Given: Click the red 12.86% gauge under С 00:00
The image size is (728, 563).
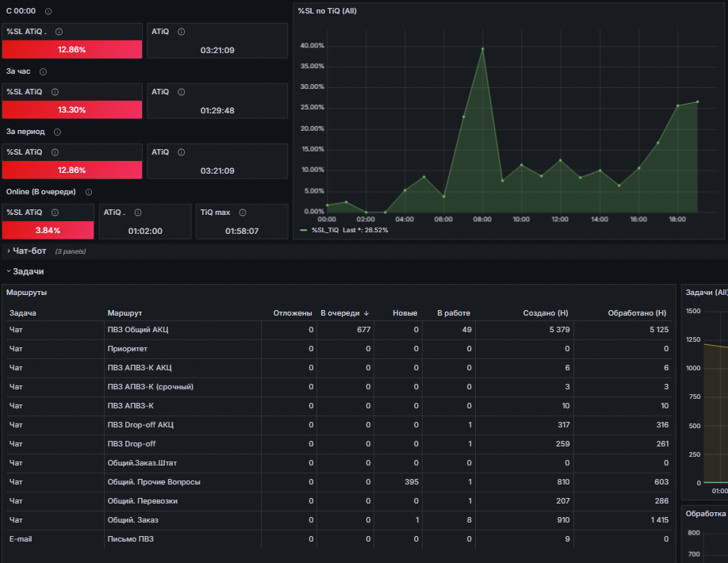Looking at the screenshot, I should 72,49.
